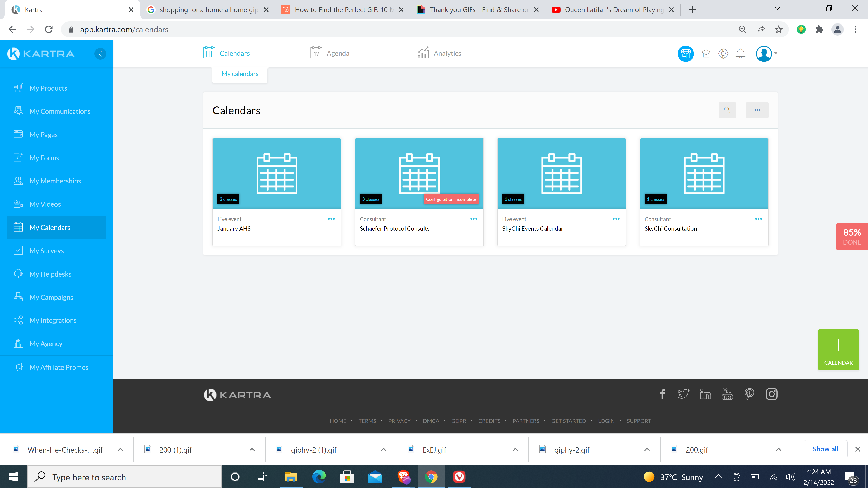This screenshot has width=868, height=488.
Task: Reload the page with refresh icon
Action: (x=49, y=30)
